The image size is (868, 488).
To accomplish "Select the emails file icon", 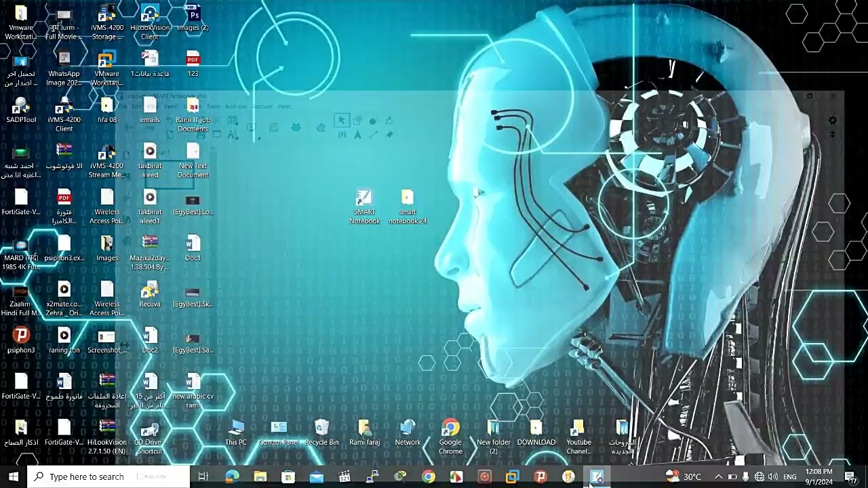I will [150, 110].
